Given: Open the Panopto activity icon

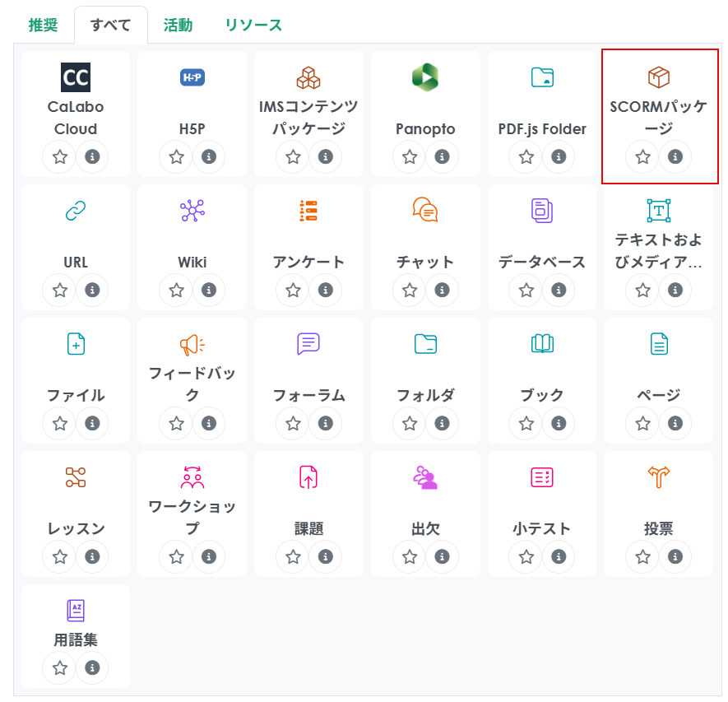Looking at the screenshot, I should coord(425,77).
